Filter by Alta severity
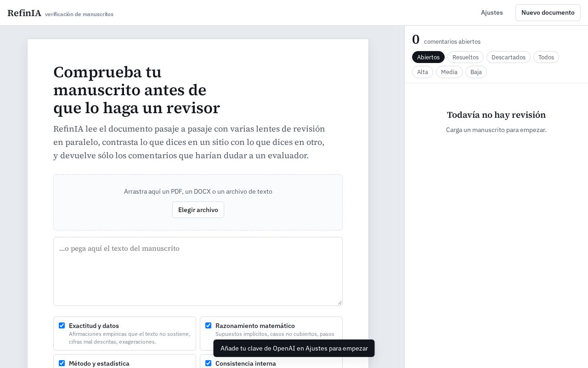This screenshot has width=588, height=368. click(422, 72)
